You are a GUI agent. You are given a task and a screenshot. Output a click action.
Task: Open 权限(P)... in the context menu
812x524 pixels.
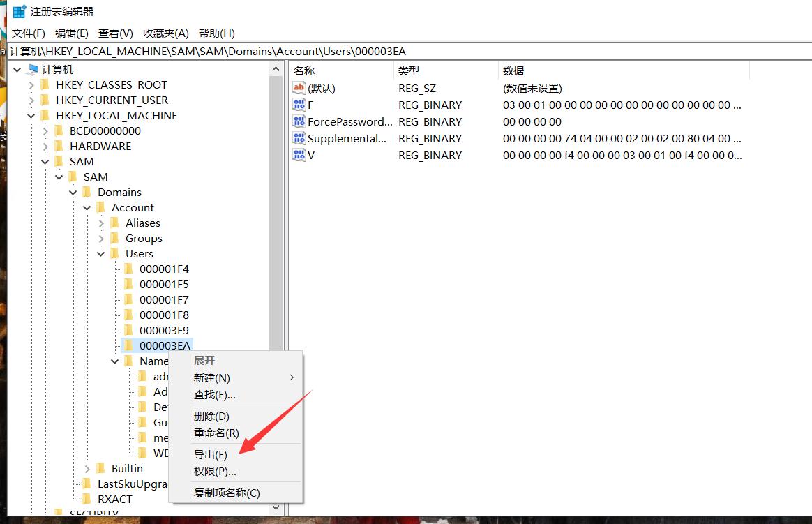pyautogui.click(x=215, y=472)
